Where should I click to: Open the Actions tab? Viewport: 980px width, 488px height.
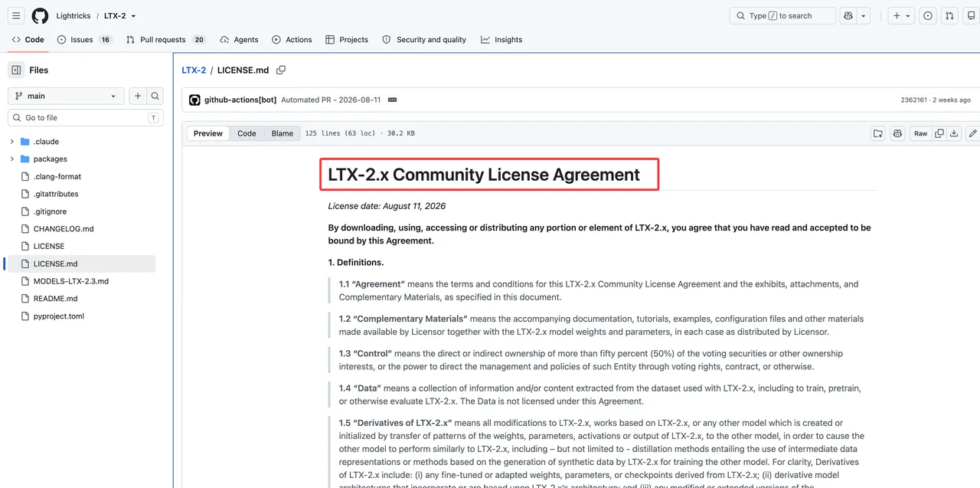292,40
